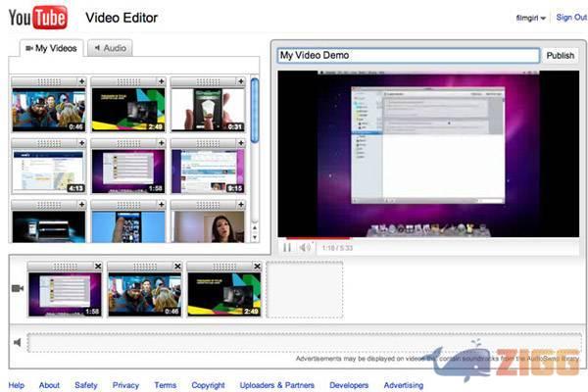Add the 1:58 purple desktop clip with plus
The height and width of the screenshot is (392, 588).
click(x=161, y=143)
